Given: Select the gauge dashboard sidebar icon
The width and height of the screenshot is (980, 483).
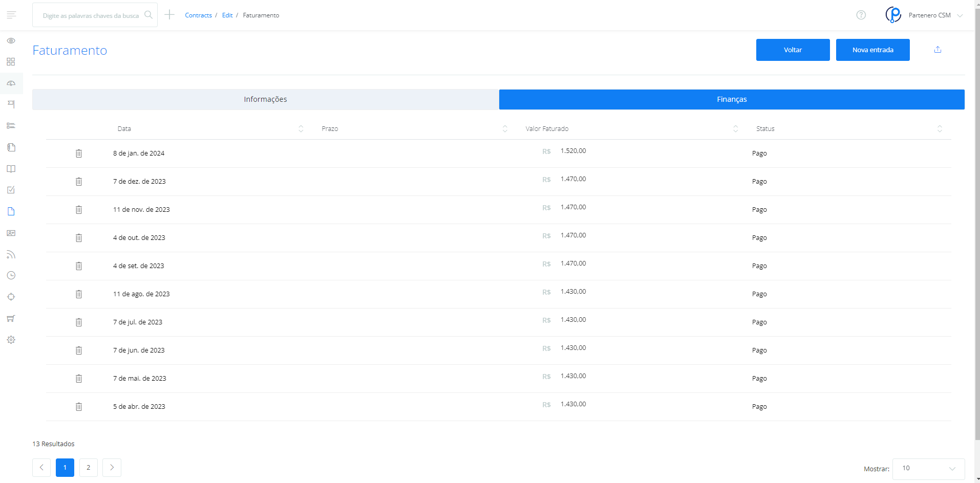Looking at the screenshot, I should click(x=11, y=83).
